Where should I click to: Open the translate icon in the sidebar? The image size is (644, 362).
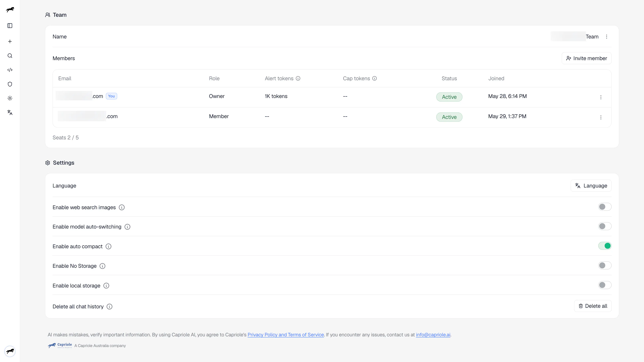[x=10, y=112]
